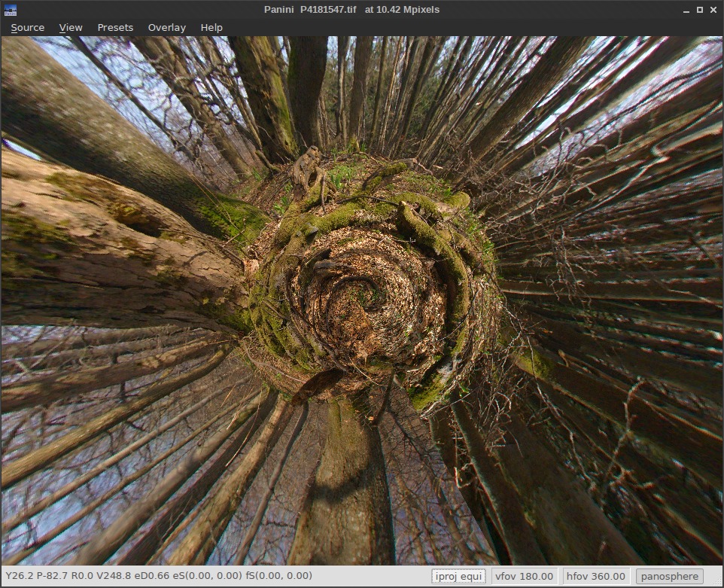Maximize the Panini window
Screen dimensions: 724x588
(700, 10)
